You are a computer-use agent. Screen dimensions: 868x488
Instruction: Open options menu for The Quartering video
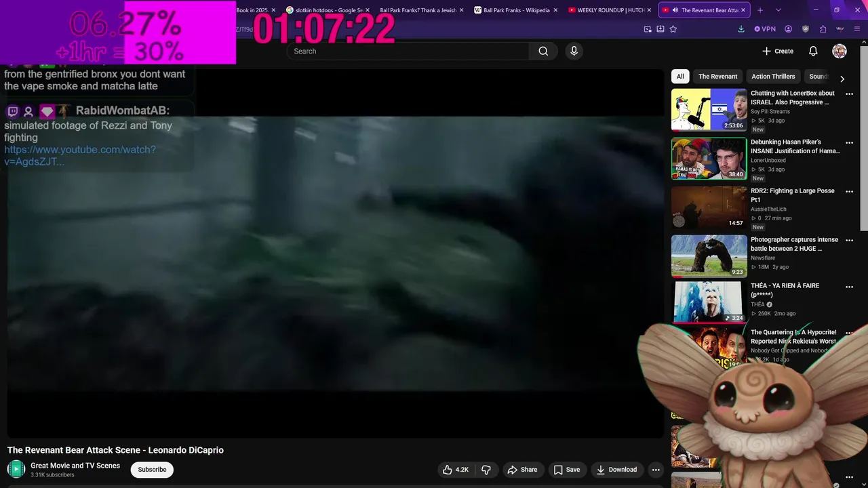click(x=849, y=333)
